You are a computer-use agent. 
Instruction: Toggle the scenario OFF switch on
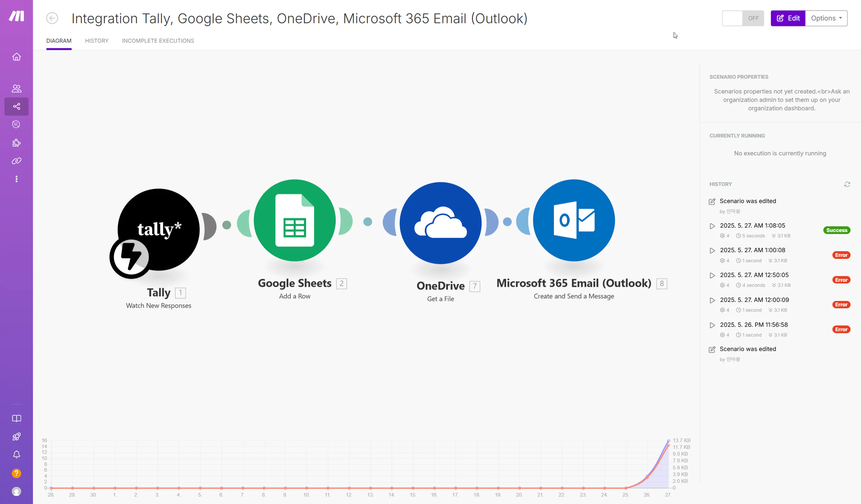tap(742, 18)
